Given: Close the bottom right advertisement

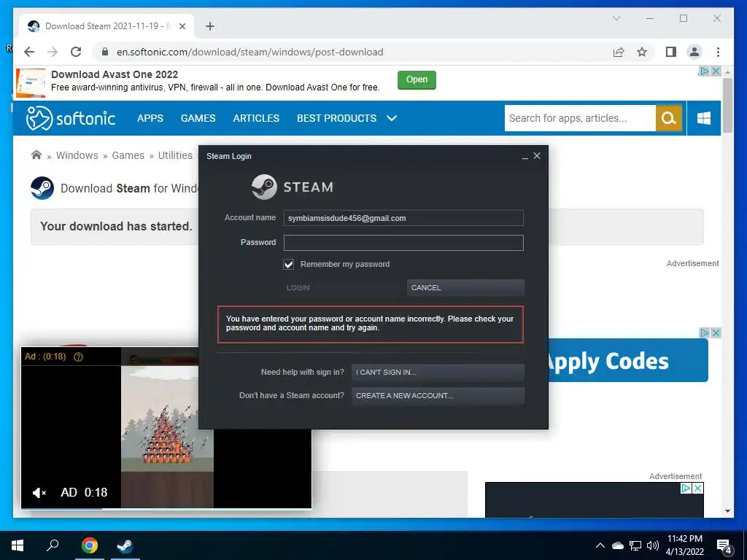Looking at the screenshot, I should coord(697,488).
